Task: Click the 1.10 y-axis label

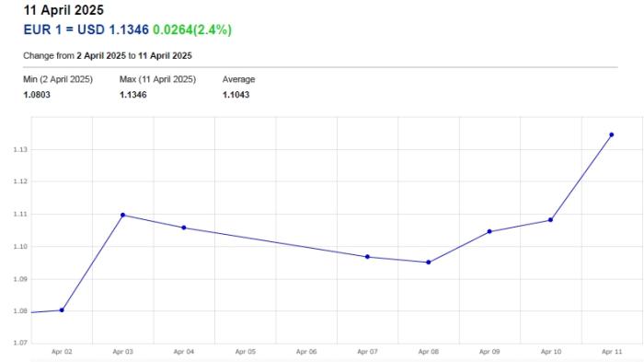Action: 20,247
